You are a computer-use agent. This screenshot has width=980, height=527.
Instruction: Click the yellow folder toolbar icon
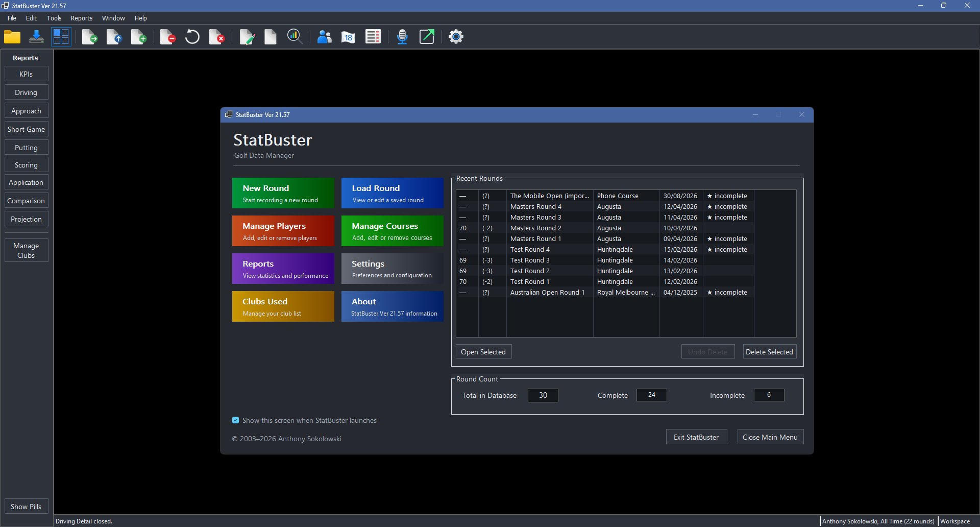point(12,37)
